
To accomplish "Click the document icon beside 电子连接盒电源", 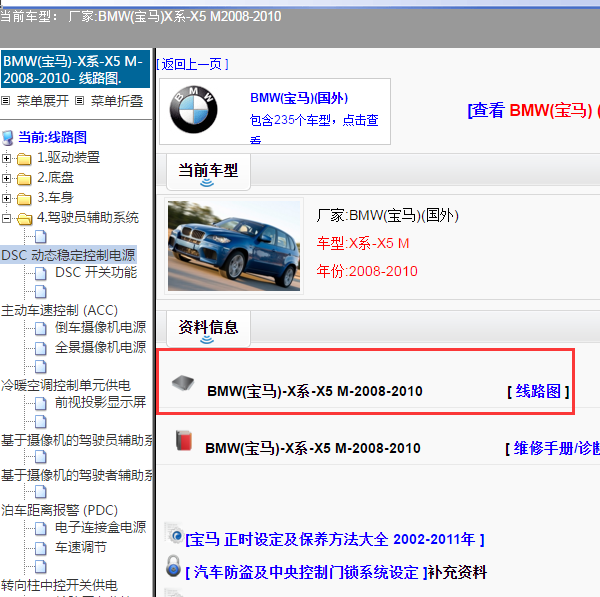I will pos(41,528).
